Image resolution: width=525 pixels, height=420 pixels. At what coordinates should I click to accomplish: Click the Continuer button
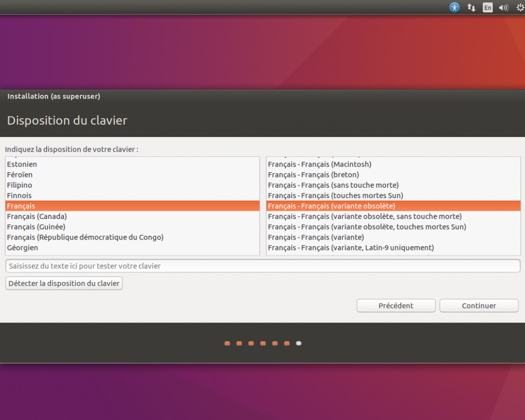point(478,305)
